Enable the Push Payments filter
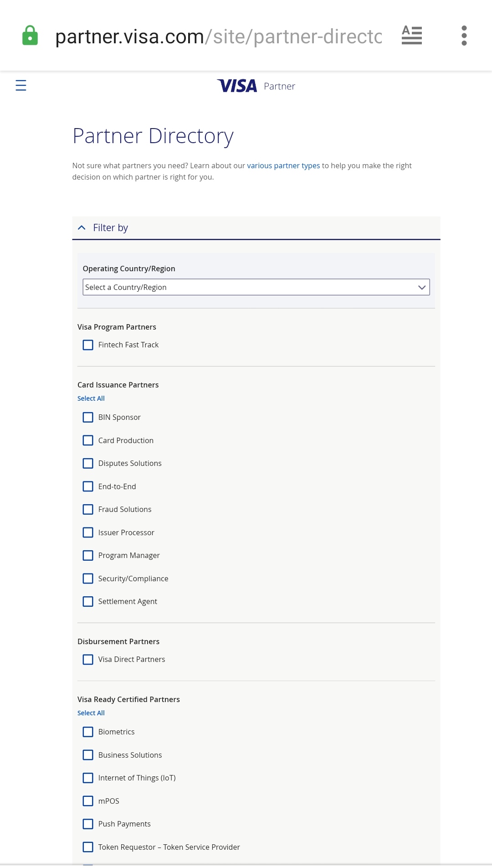The width and height of the screenshot is (492, 868). (88, 824)
